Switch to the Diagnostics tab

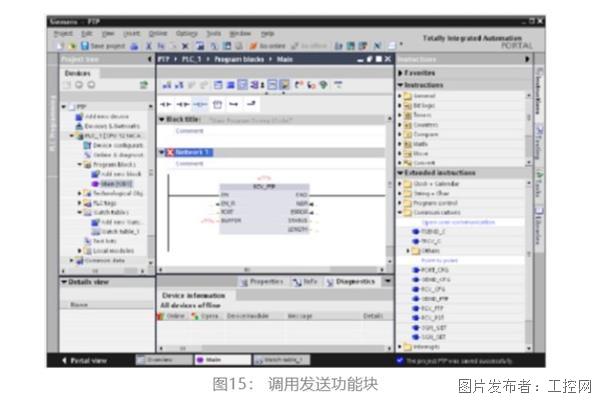click(x=355, y=282)
